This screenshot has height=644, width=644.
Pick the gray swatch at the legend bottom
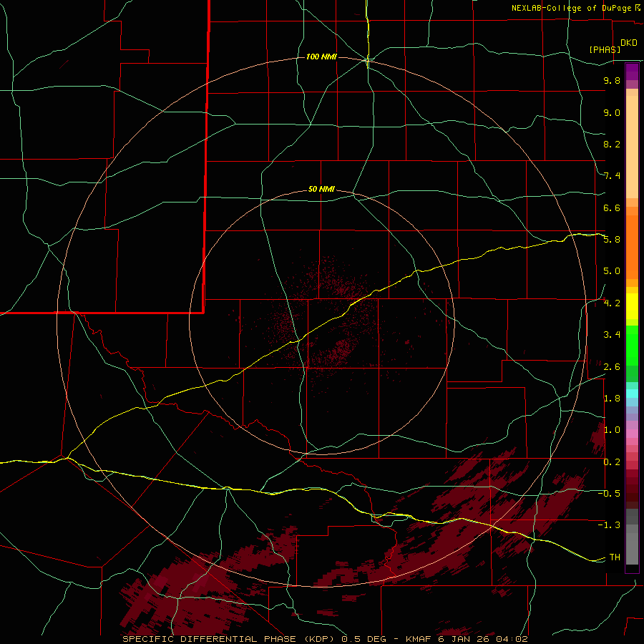point(632,548)
